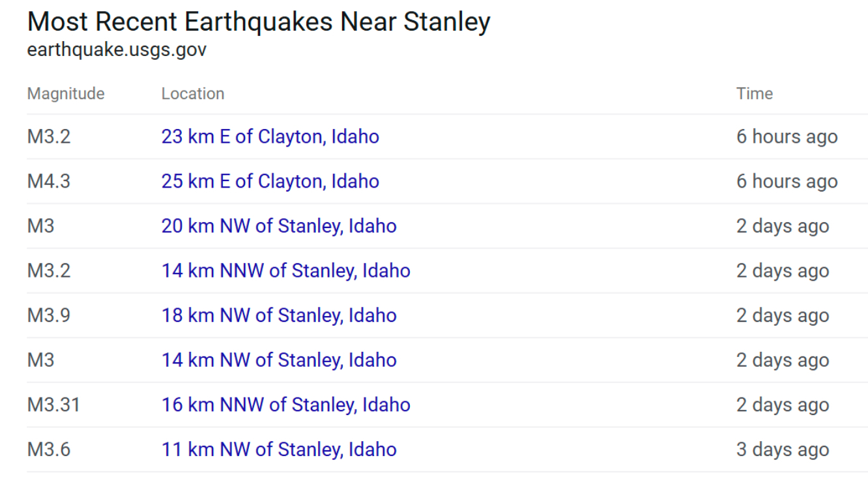Screen dimensions: 868x488
Task: Click the Time column header
Action: [x=755, y=94]
